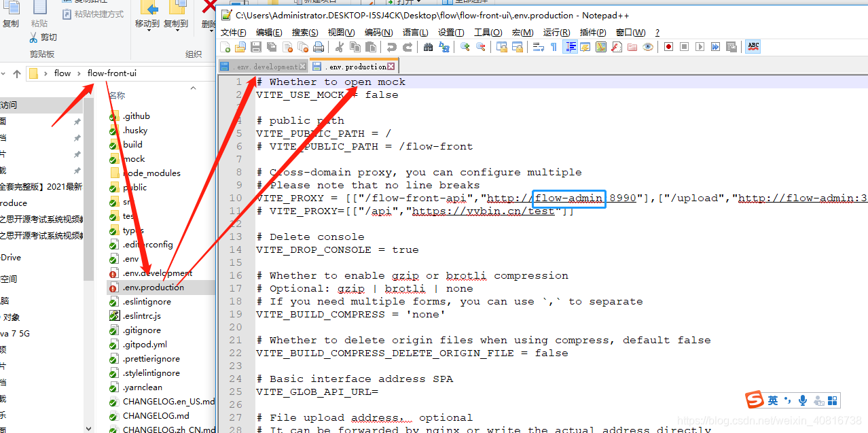The image size is (868, 433).
Task: Undo the last edit via toolbar
Action: coord(391,47)
